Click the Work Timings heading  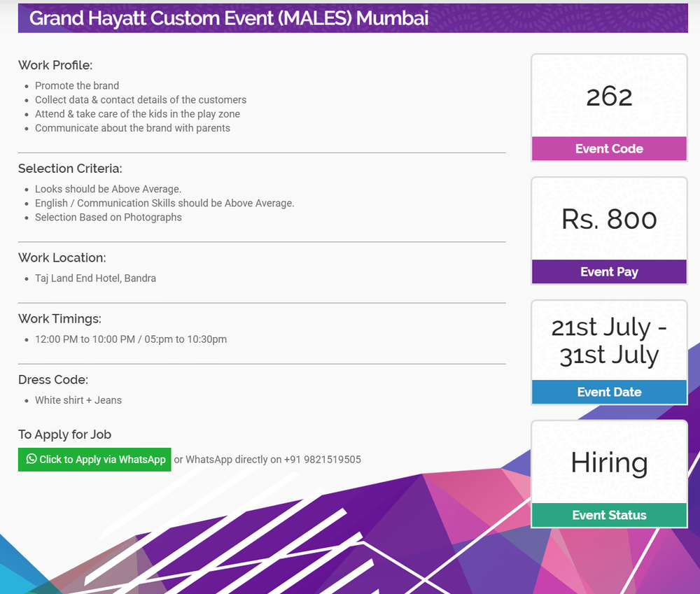point(59,319)
